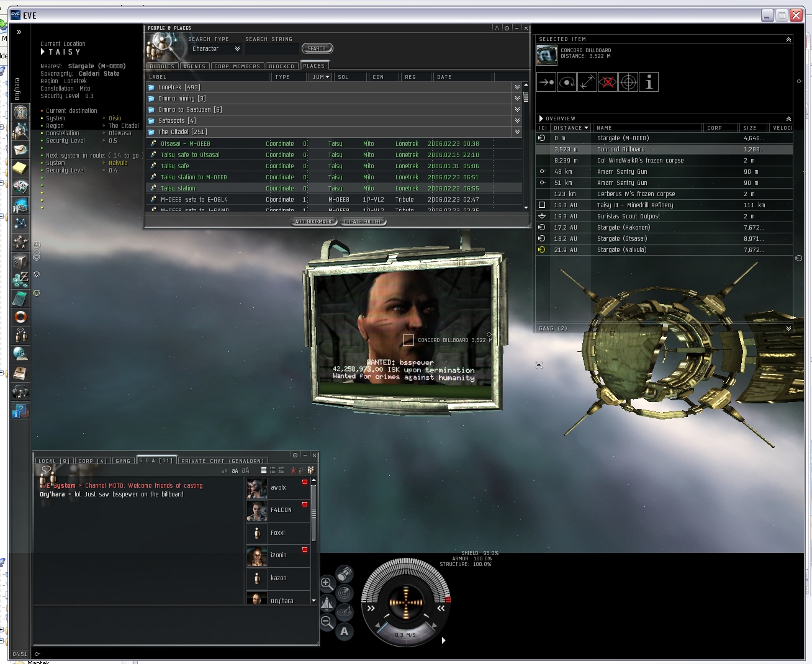812x664 pixels.
Task: Switch member list to detailed list view
Action: point(281,470)
